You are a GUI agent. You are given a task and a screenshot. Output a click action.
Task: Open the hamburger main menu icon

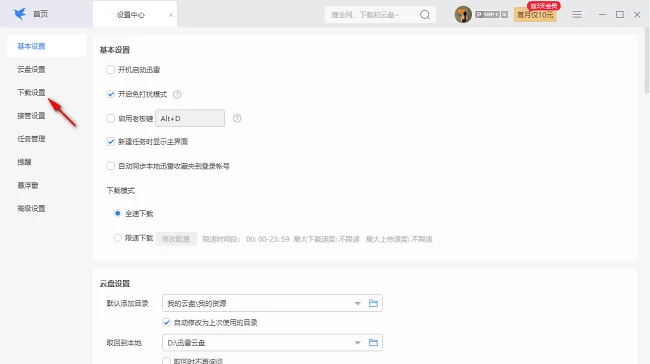pos(577,15)
